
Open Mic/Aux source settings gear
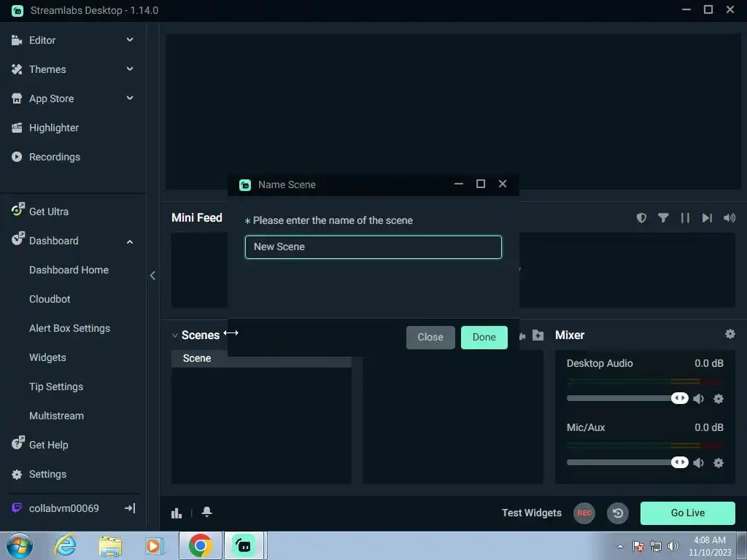[719, 463]
